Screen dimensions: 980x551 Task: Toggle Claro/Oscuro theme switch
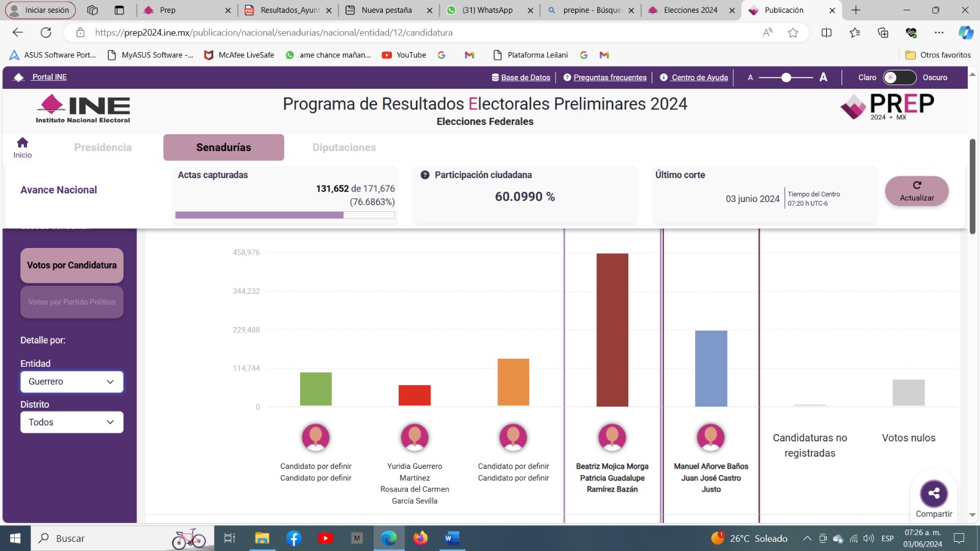(x=899, y=78)
